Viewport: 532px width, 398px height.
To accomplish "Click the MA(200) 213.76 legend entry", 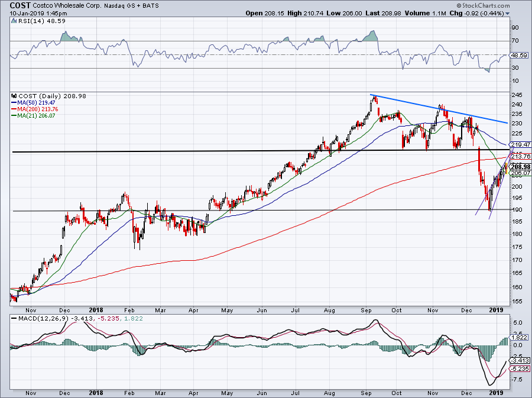I will coord(35,109).
